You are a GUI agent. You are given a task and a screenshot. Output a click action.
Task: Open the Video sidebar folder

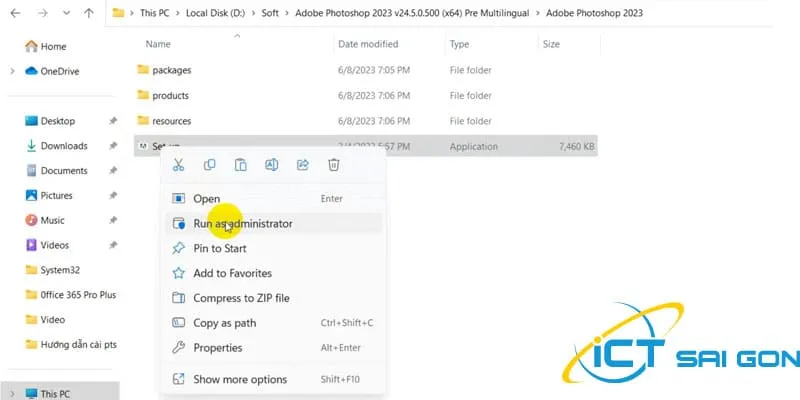pyautogui.click(x=45, y=320)
